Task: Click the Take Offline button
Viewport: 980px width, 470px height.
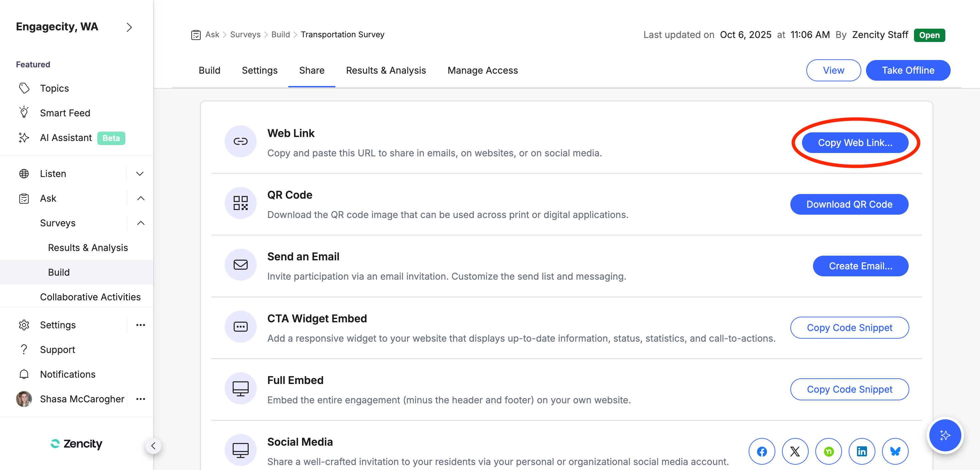Action: pos(908,70)
